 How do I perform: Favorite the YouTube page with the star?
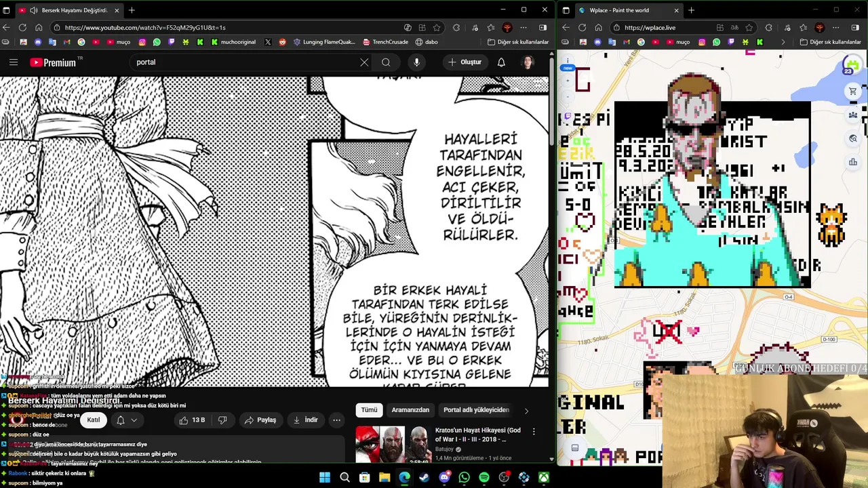coord(437,28)
